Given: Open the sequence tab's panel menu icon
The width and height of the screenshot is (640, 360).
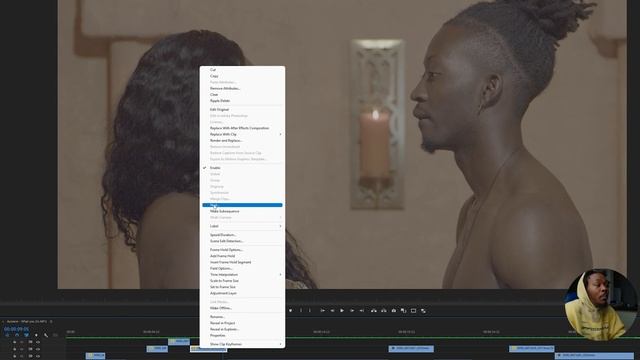Looking at the screenshot, I should tap(51, 322).
